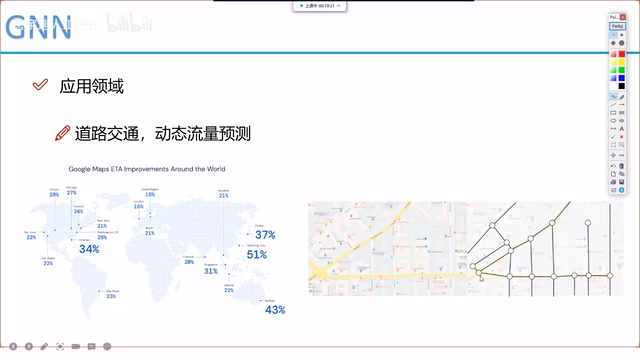Select the outlined rectangle tool
640x360 pixels.
coord(613,113)
